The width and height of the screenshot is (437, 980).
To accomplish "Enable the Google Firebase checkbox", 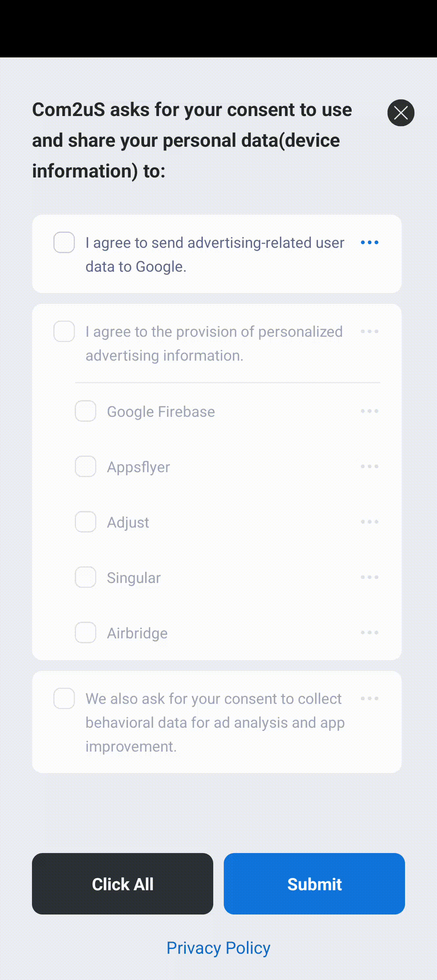I will [x=85, y=411].
